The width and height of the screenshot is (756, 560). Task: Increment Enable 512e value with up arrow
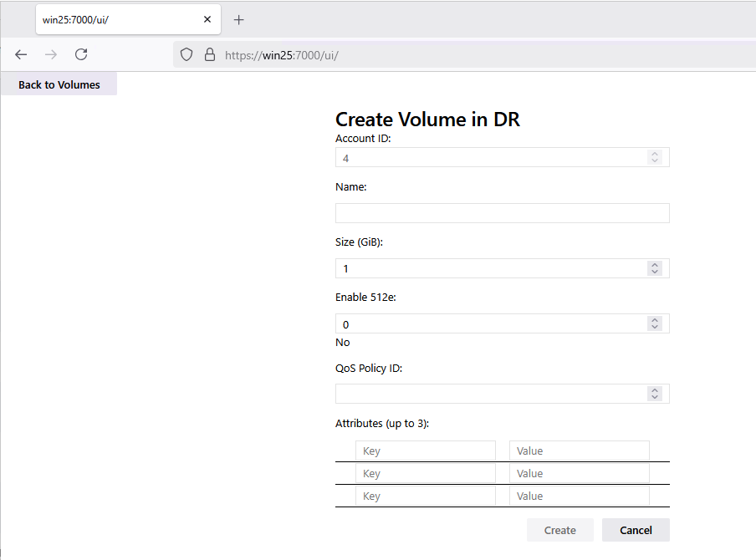tap(655, 320)
